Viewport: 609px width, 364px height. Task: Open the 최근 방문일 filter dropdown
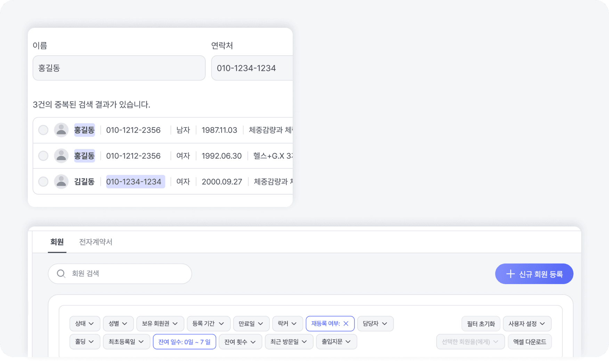pos(289,342)
